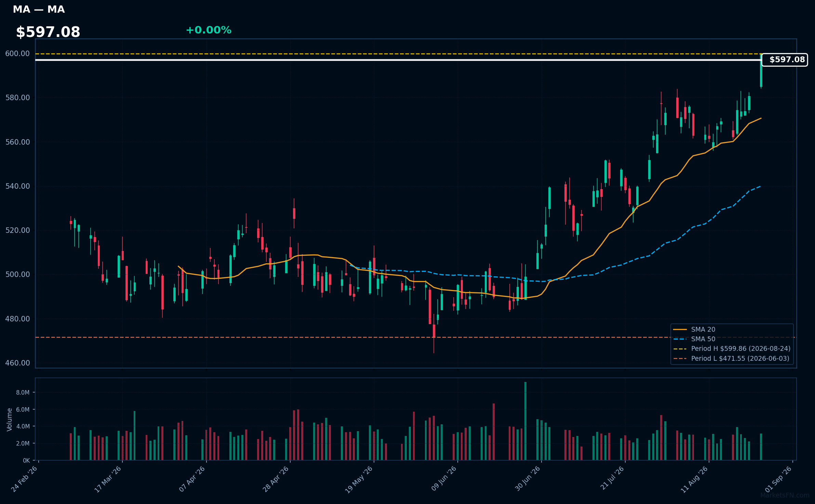
Task: Click the "MA — MA" chart title
Action: pyautogui.click(x=39, y=10)
